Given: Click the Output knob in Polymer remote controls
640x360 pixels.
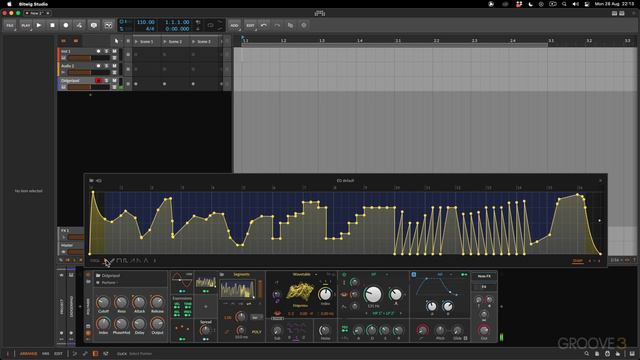Looking at the screenshot, I should click(157, 324).
